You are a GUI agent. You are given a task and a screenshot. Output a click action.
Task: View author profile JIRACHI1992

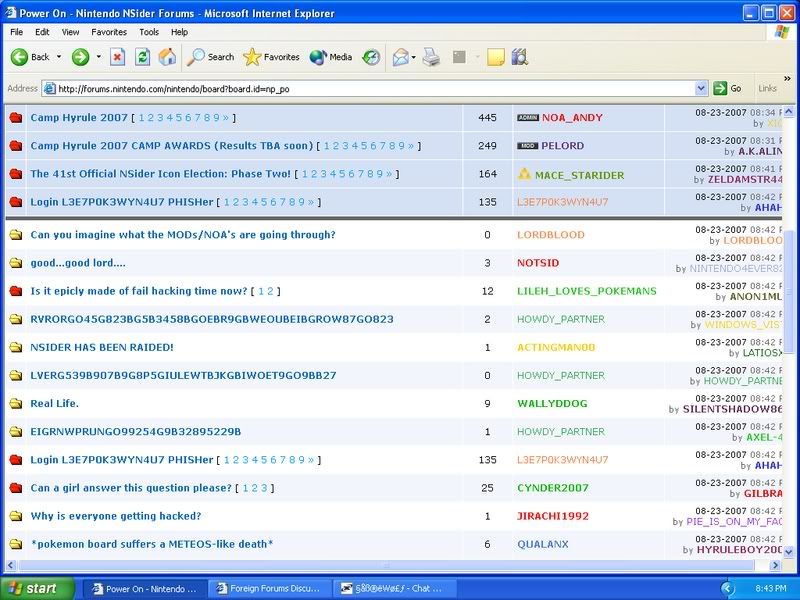click(553, 516)
